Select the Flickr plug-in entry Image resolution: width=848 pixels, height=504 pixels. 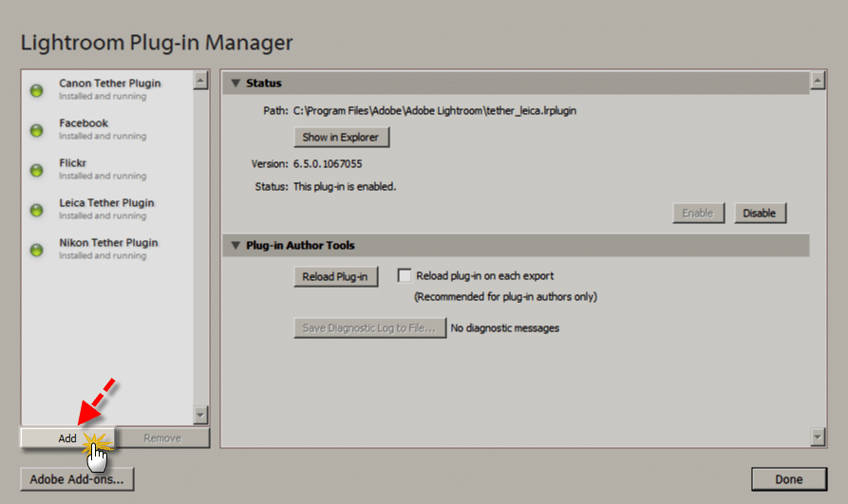tap(107, 169)
